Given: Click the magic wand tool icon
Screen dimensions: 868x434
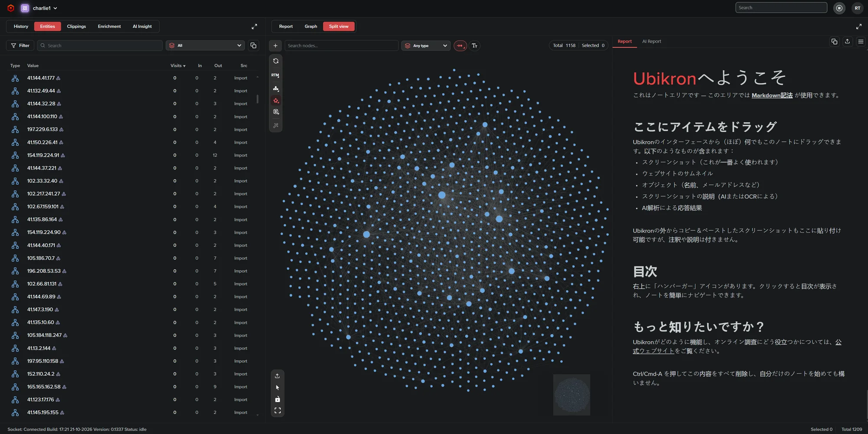Looking at the screenshot, I should tap(276, 125).
